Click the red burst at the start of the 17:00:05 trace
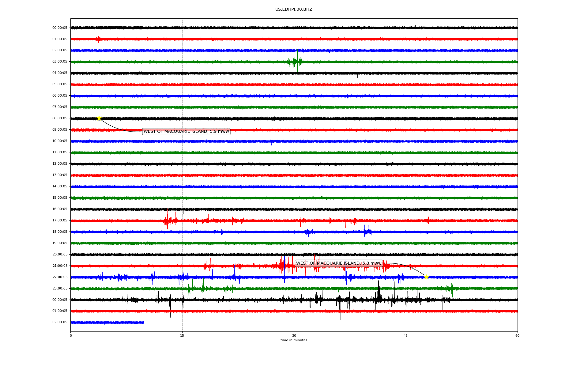This screenshot has height=368, width=588. tap(167, 220)
